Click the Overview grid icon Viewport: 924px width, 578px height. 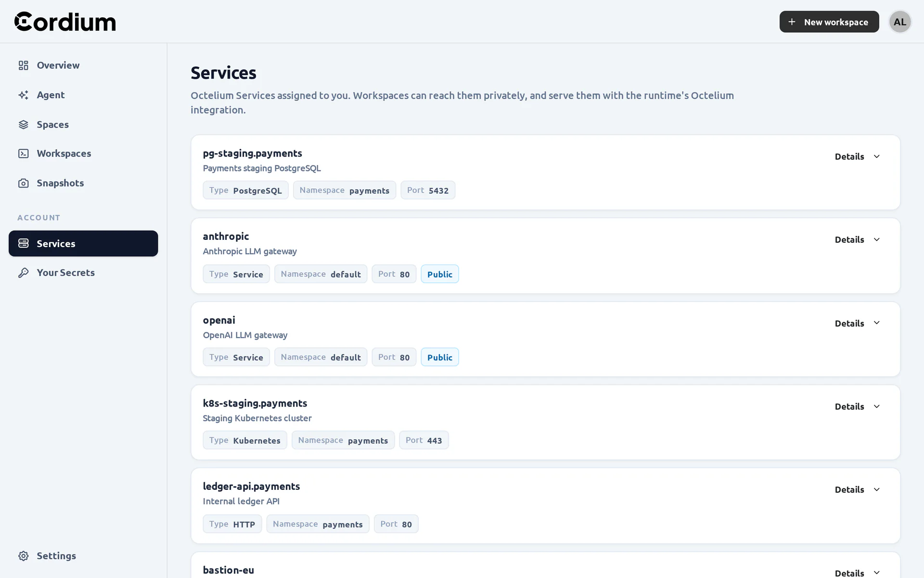(x=23, y=65)
